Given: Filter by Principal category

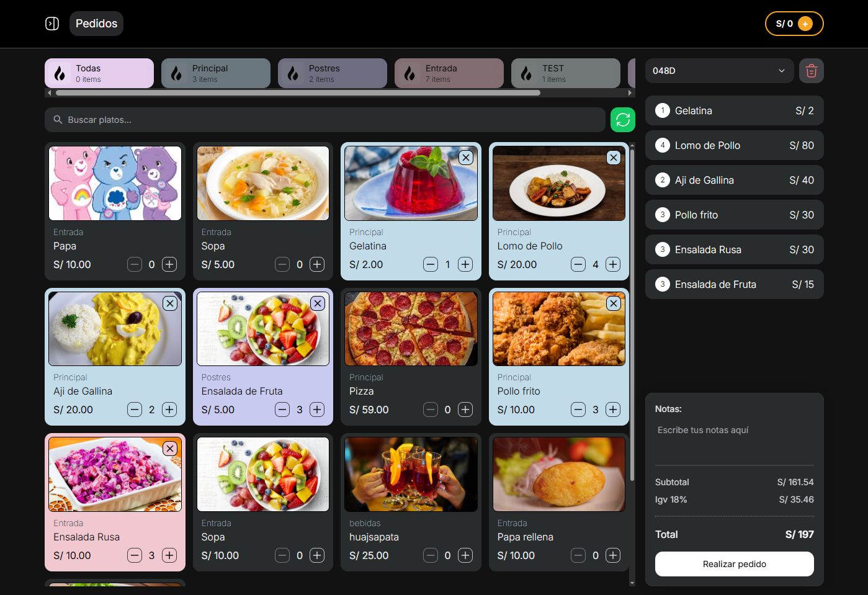Looking at the screenshot, I should pos(216,73).
